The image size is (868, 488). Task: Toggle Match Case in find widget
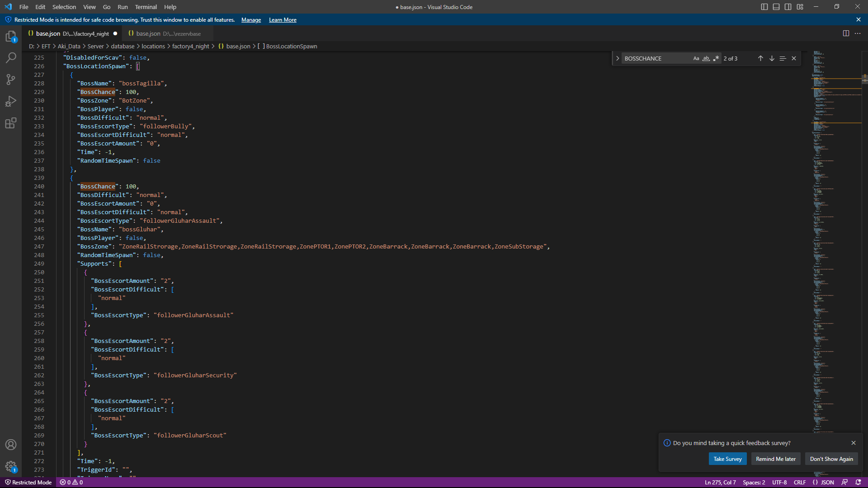click(696, 58)
